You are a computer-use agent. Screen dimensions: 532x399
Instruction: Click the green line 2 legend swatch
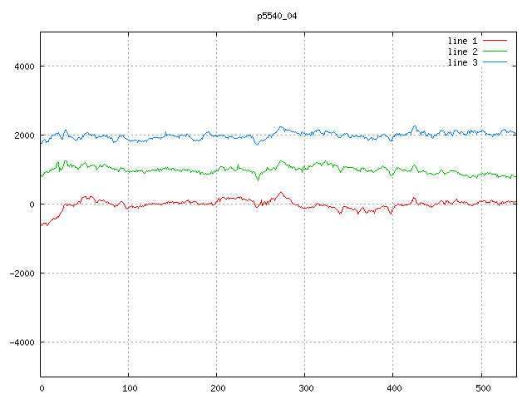[x=495, y=52]
